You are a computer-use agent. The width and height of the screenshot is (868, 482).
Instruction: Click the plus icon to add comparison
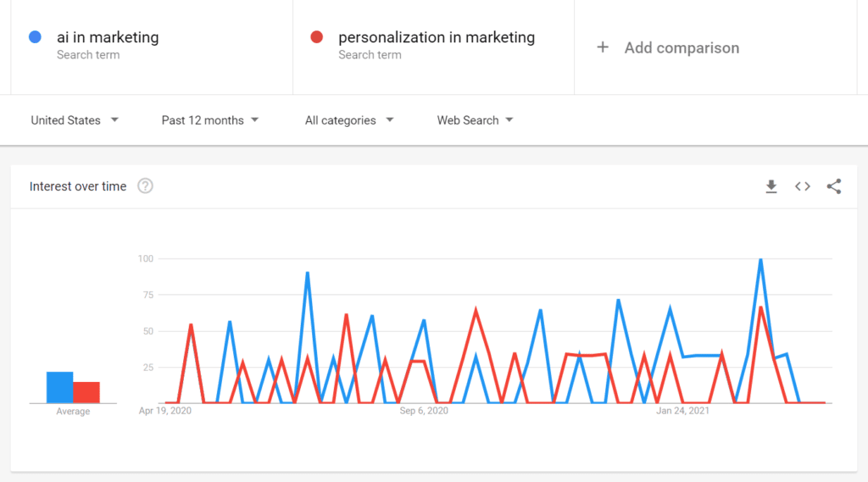(x=603, y=47)
